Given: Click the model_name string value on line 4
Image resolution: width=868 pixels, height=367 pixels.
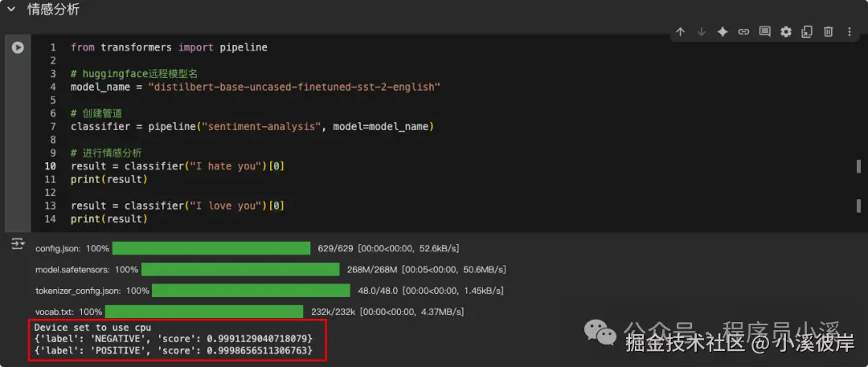Looking at the screenshot, I should click(294, 87).
